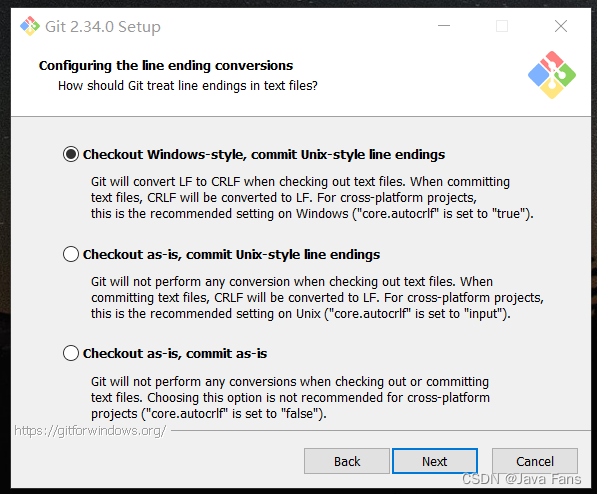Click the disabled maximize window icon
Viewport: 597px width, 494px height.
tap(502, 26)
